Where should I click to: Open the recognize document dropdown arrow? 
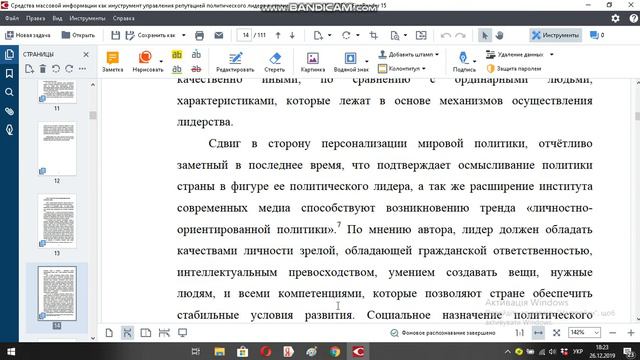point(405,36)
